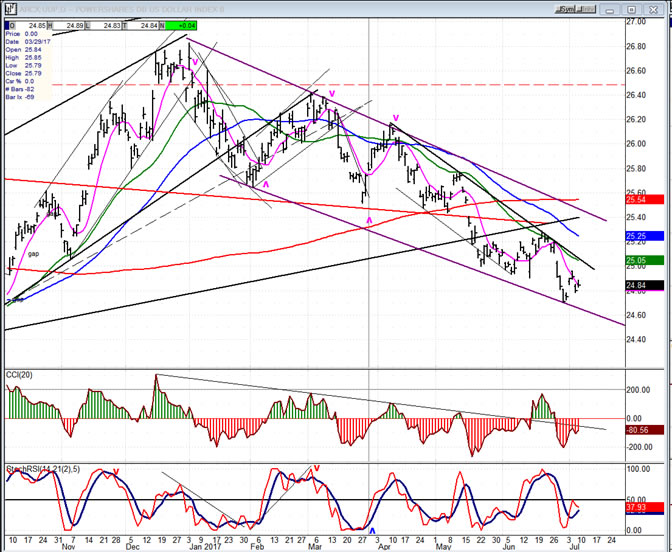Open the Intv interval selector button

pos(587,9)
